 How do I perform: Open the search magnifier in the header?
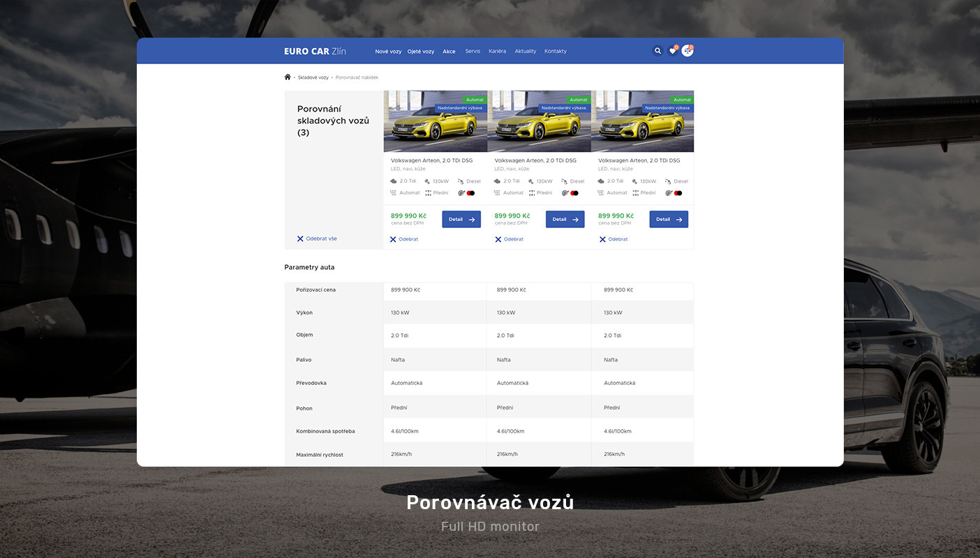pos(658,51)
